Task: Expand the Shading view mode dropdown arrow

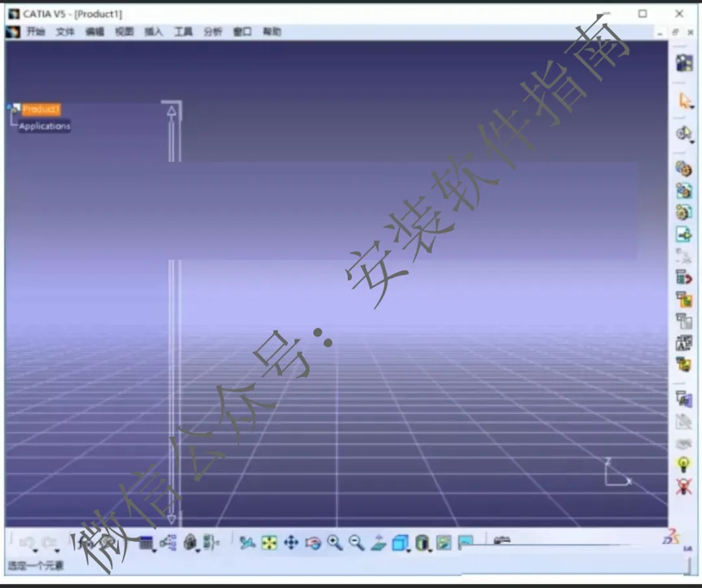Action: (x=430, y=551)
